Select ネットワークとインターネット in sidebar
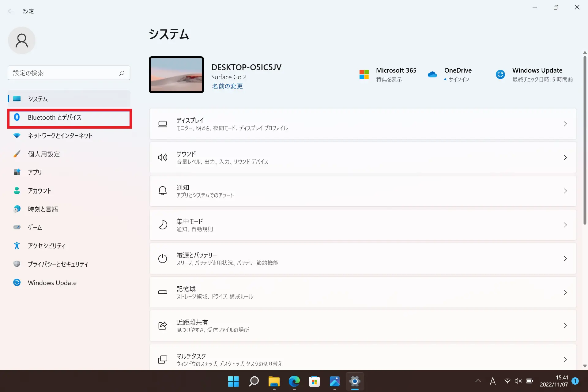 click(60, 136)
